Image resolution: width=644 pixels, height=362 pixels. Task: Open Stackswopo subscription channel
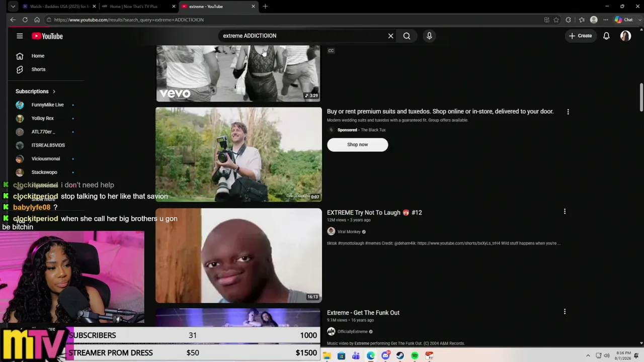tap(45, 172)
